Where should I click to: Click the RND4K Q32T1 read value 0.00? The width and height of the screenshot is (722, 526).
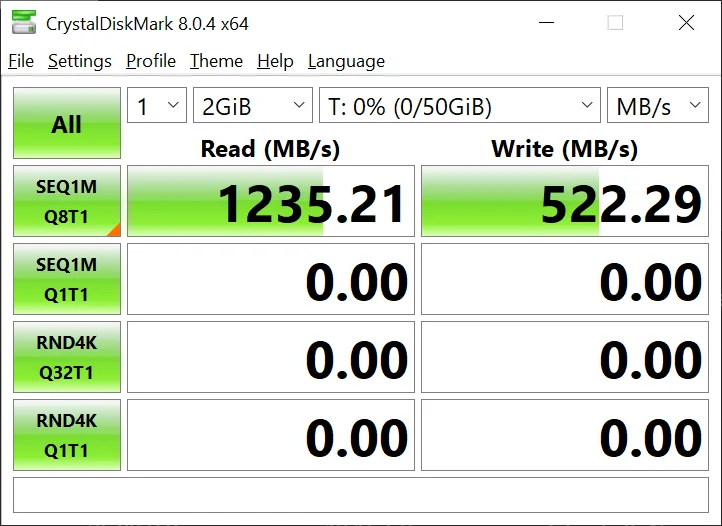pyautogui.click(x=271, y=357)
